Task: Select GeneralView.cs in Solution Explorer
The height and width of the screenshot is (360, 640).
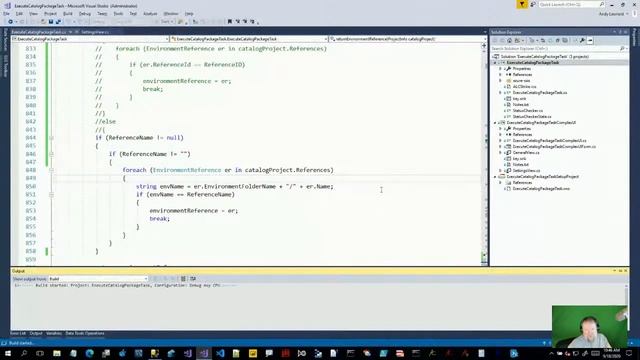Action: point(526,153)
